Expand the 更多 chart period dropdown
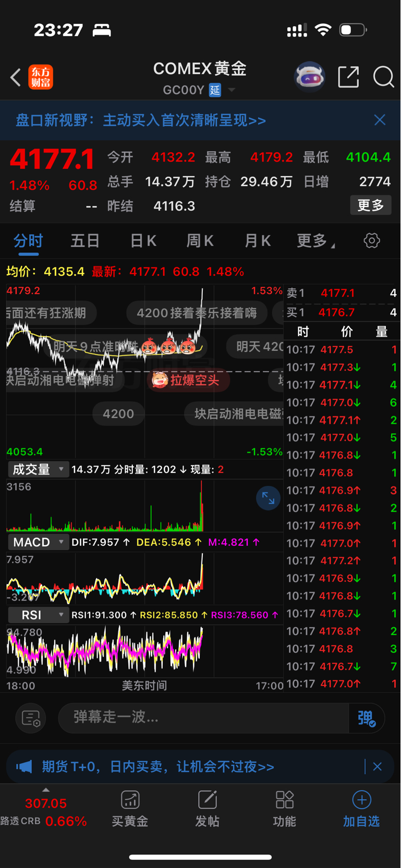The width and height of the screenshot is (401, 868). (x=316, y=241)
